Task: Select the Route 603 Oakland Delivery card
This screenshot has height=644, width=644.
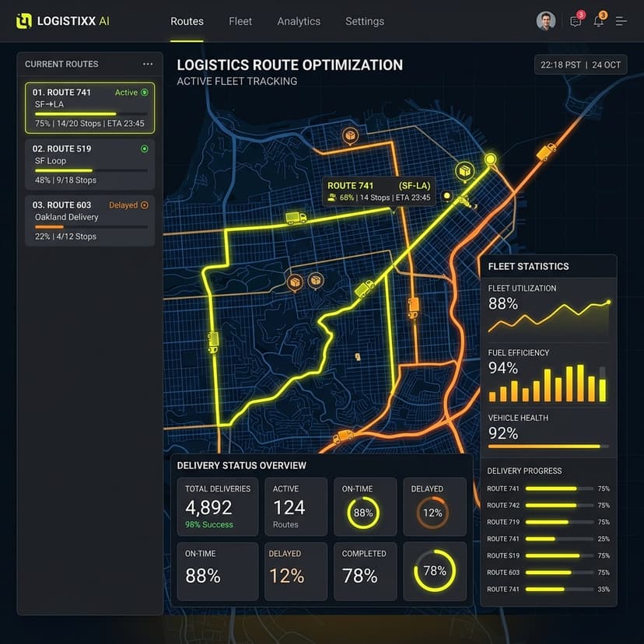Action: point(90,221)
